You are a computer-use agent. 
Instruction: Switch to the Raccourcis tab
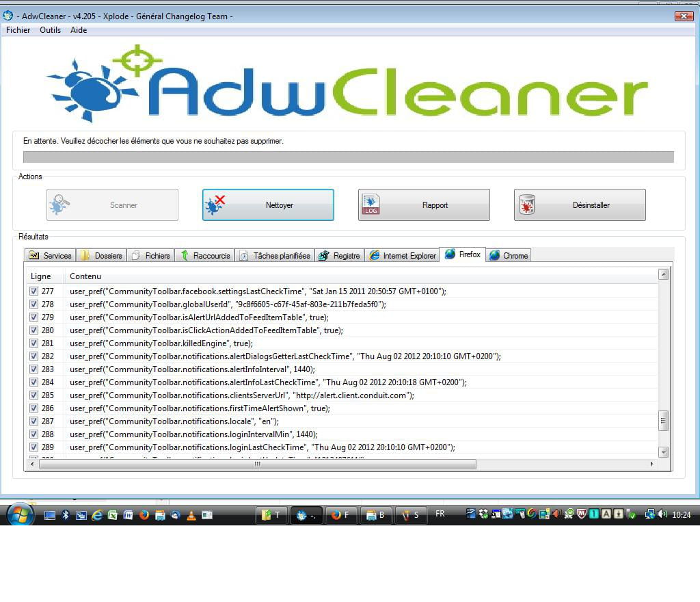pos(205,255)
